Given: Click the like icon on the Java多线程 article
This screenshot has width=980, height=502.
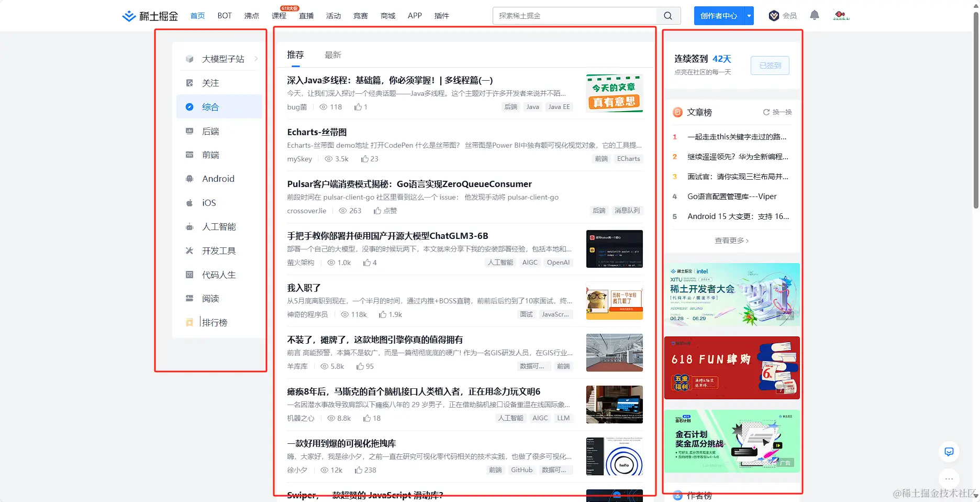Looking at the screenshot, I should pyautogui.click(x=358, y=107).
